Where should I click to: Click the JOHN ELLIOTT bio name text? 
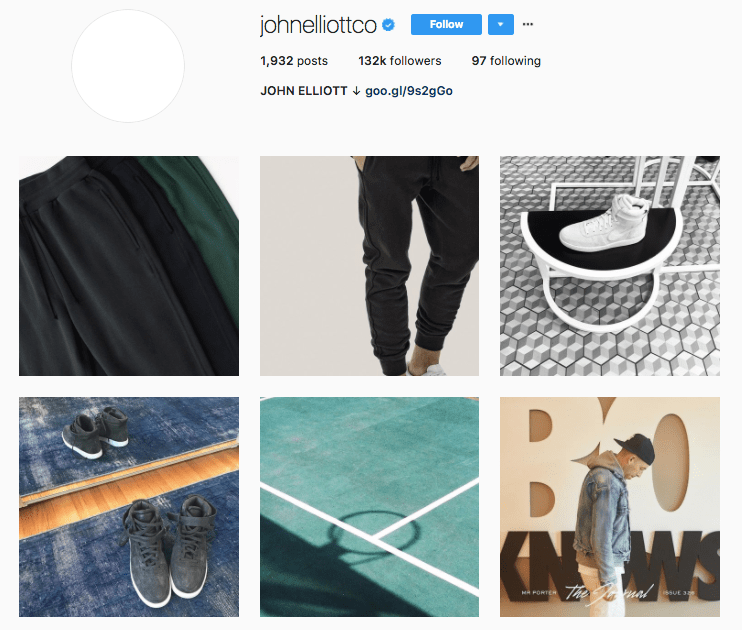304,91
